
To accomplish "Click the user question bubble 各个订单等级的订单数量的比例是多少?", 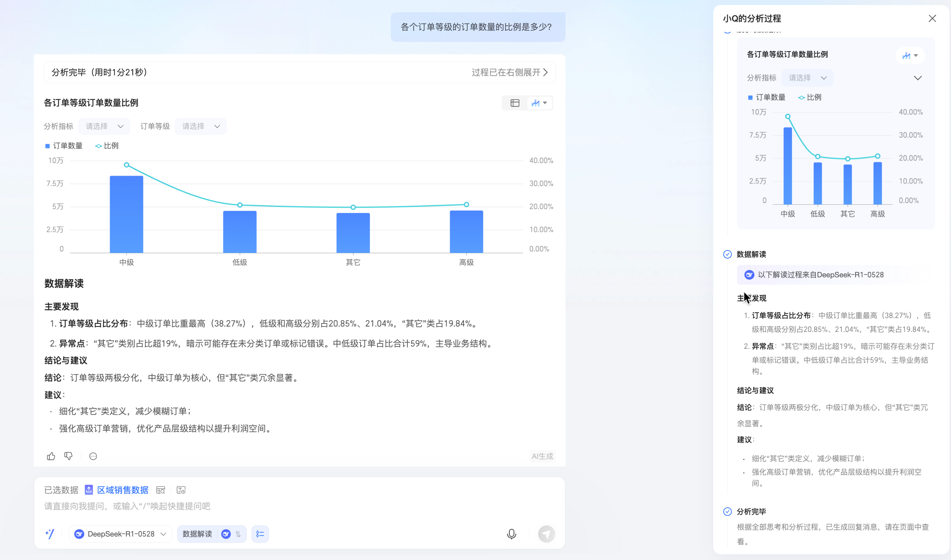I will tap(478, 27).
